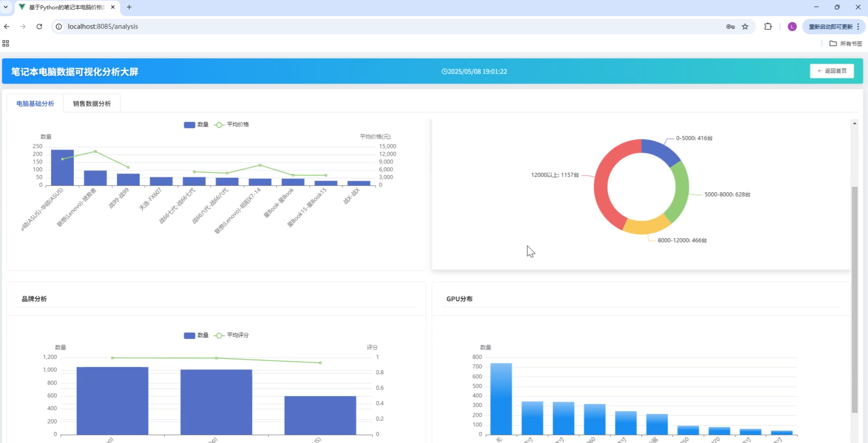Click the purple profile avatar
This screenshot has height=443, width=868.
[792, 27]
